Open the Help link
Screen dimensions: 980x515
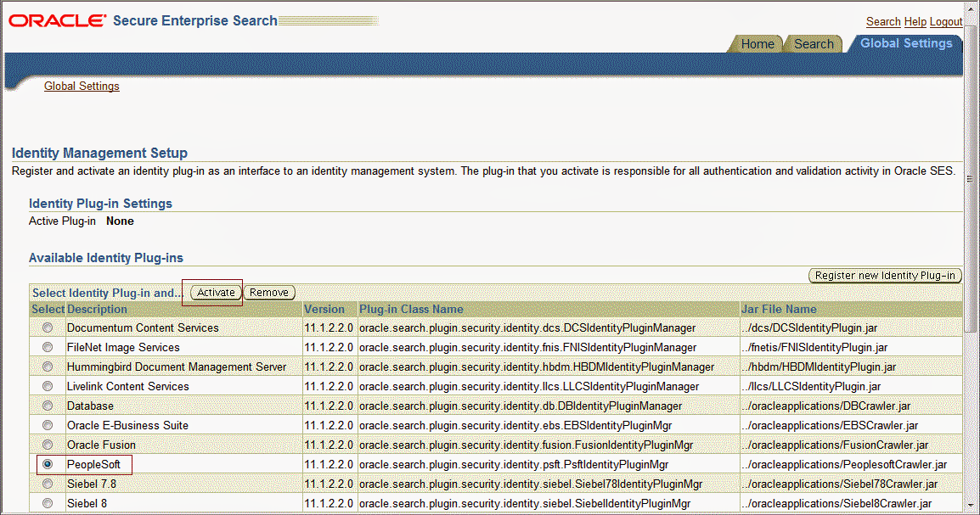click(x=915, y=22)
